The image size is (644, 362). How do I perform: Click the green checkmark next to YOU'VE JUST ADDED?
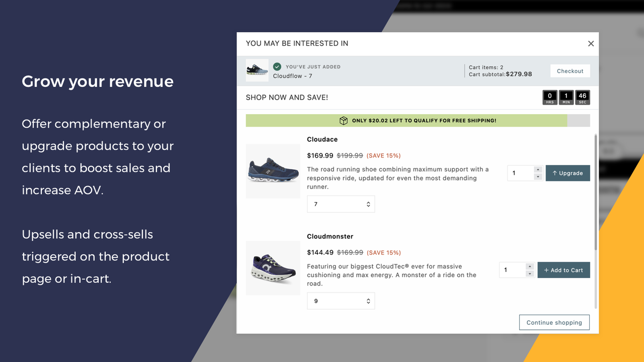point(277,66)
